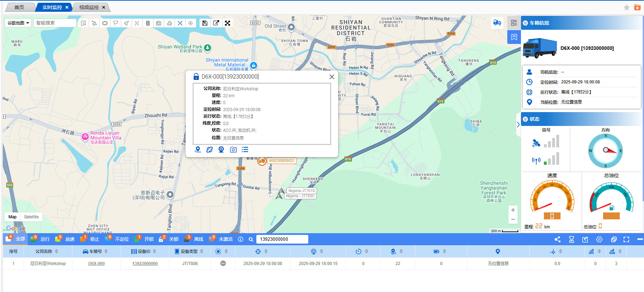Click the list details icon in vehicle popup
The width and height of the screenshot is (644, 292).
tap(245, 150)
